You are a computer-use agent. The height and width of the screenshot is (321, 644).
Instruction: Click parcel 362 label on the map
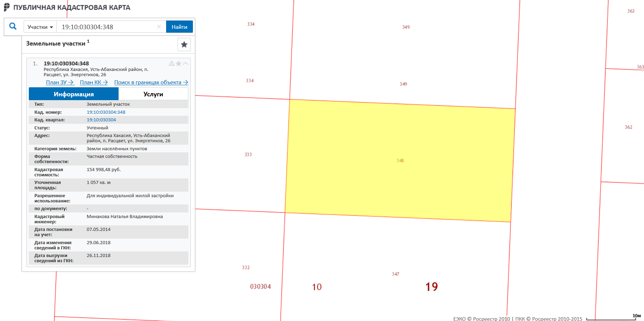[x=628, y=127]
